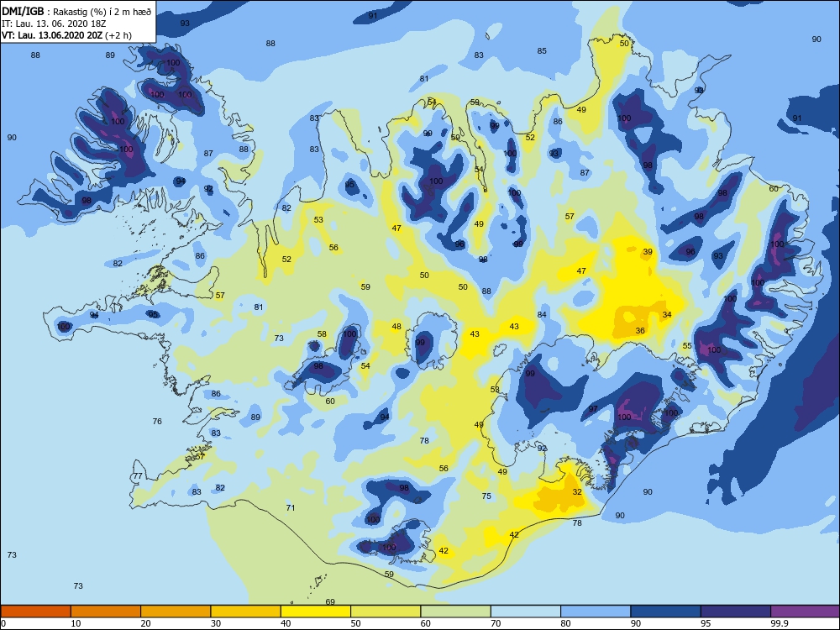
Task: Click the bright yellow 40–50 legend swatch
Action: [x=316, y=612]
